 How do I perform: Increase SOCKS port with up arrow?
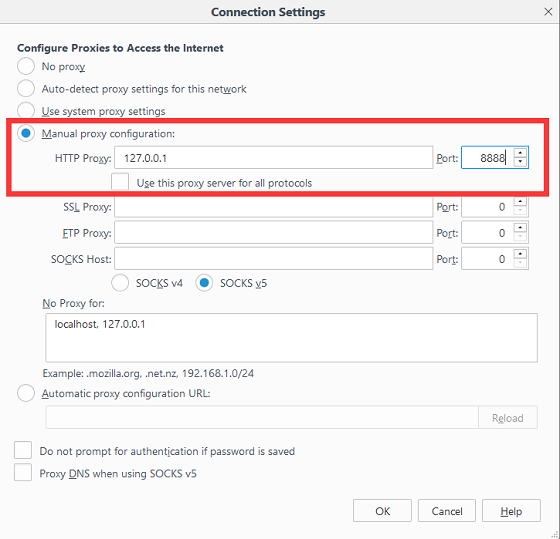520,254
